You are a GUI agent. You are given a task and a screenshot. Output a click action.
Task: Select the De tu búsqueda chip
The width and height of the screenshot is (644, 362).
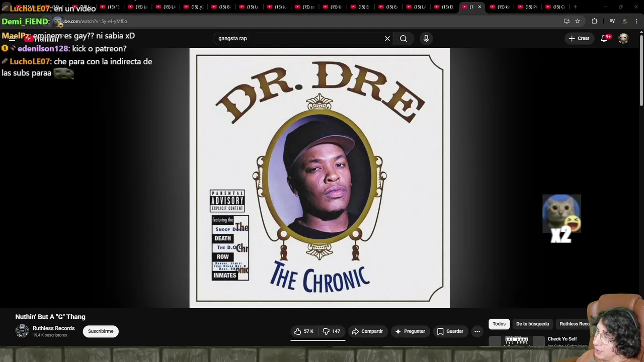tap(532, 324)
